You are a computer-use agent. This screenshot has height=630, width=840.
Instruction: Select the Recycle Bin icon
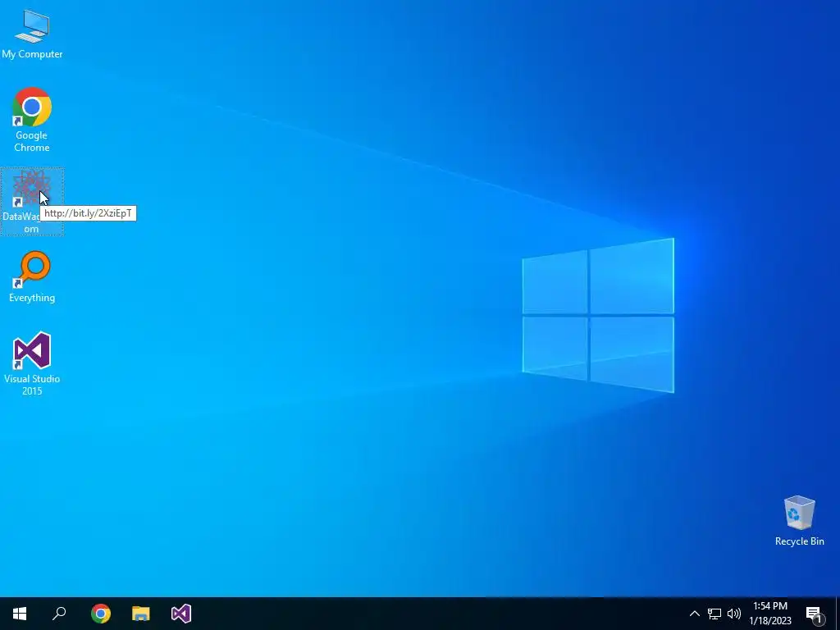799,520
